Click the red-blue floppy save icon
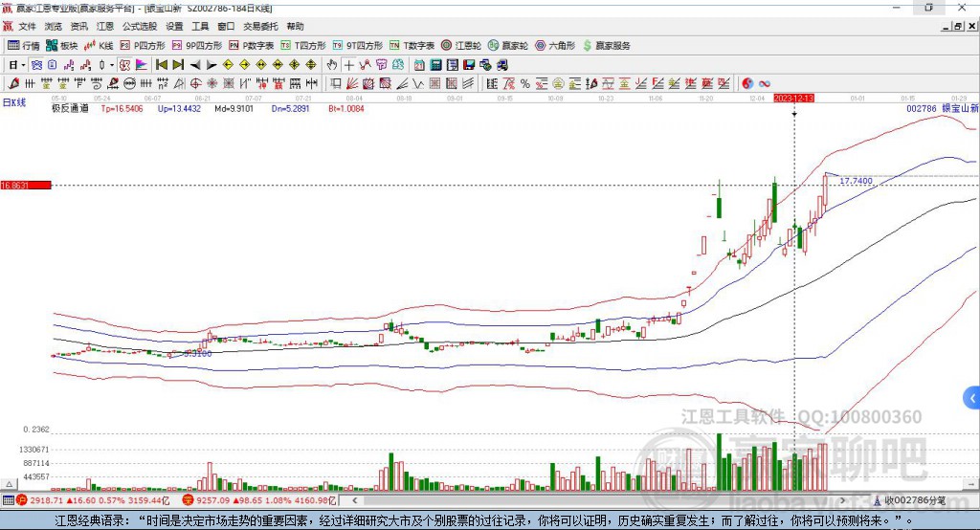This screenshot has width=980, height=530. click(x=469, y=65)
